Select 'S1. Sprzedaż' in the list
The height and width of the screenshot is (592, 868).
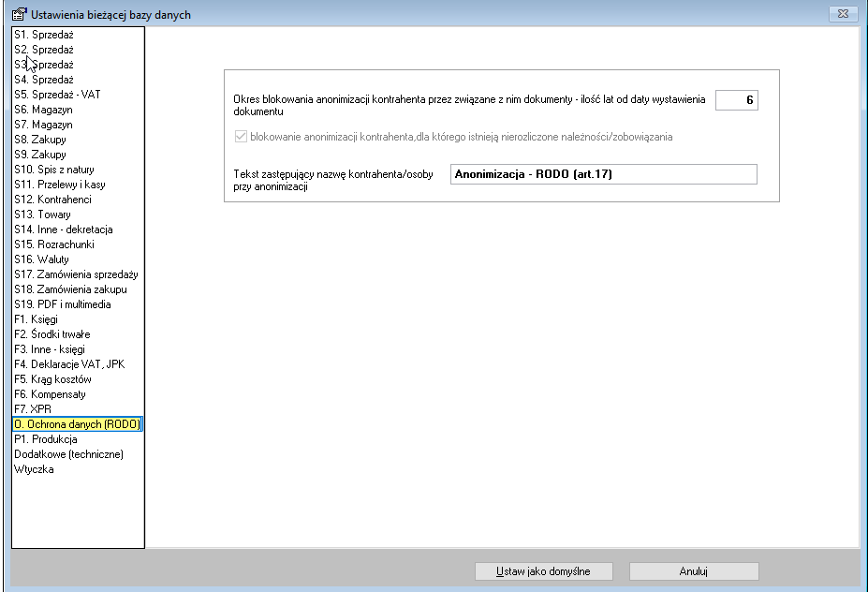coord(44,35)
